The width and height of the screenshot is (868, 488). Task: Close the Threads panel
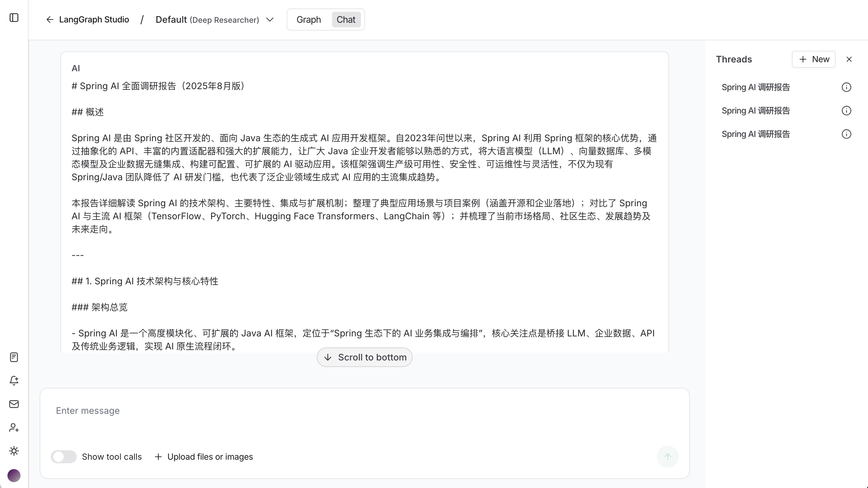[849, 59]
